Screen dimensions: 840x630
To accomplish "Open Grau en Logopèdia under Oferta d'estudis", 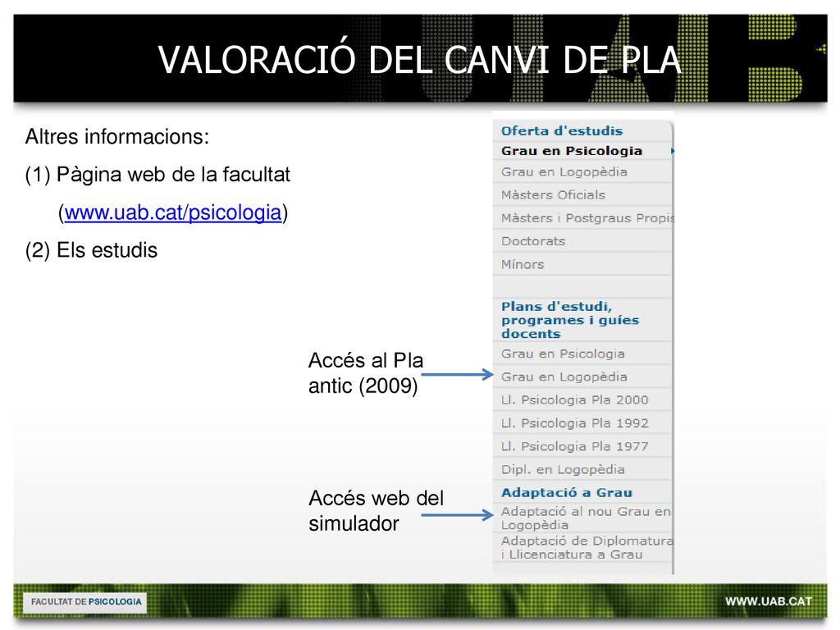I will coord(564,172).
